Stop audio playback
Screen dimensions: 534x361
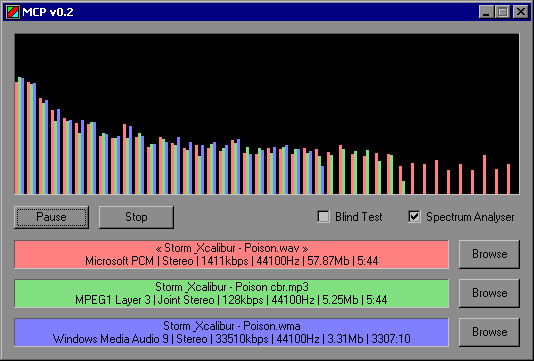click(x=136, y=217)
